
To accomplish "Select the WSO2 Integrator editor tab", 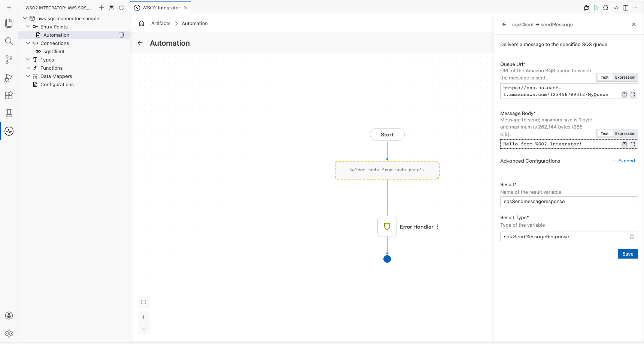I will click(x=161, y=7).
